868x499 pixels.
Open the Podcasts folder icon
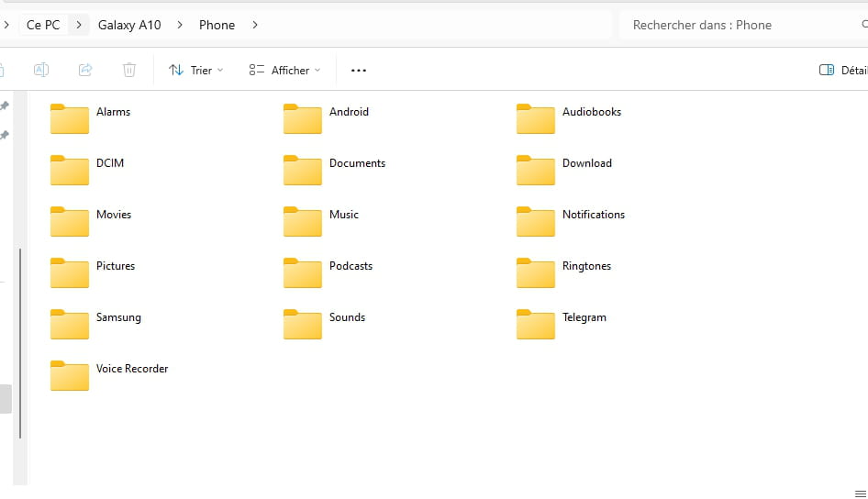(303, 273)
